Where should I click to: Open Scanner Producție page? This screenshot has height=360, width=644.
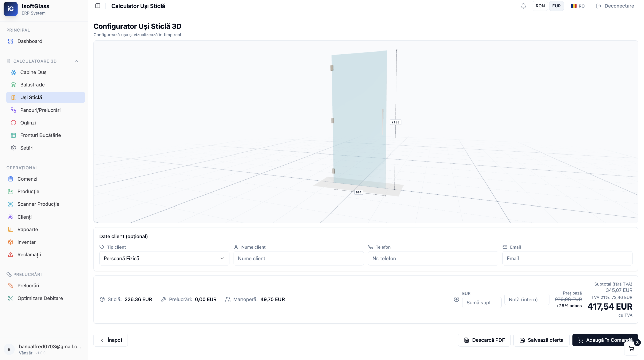click(38, 204)
